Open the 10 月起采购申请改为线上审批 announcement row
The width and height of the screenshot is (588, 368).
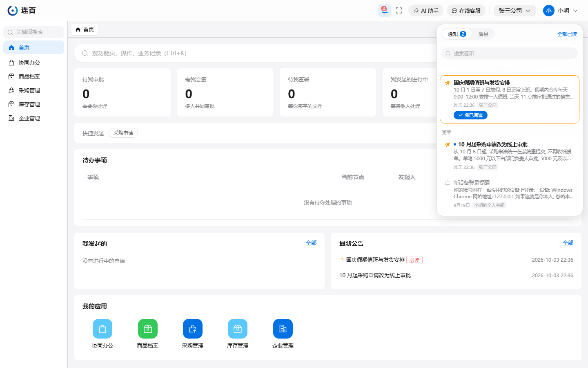[x=456, y=276]
